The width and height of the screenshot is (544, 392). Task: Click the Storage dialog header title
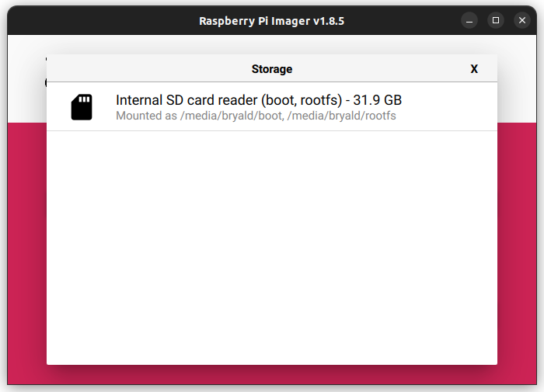click(272, 69)
